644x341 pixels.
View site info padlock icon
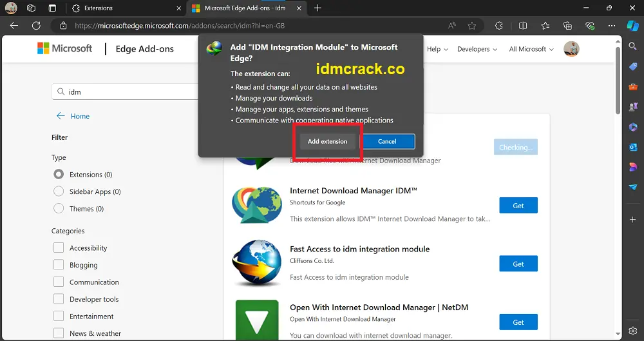point(63,26)
